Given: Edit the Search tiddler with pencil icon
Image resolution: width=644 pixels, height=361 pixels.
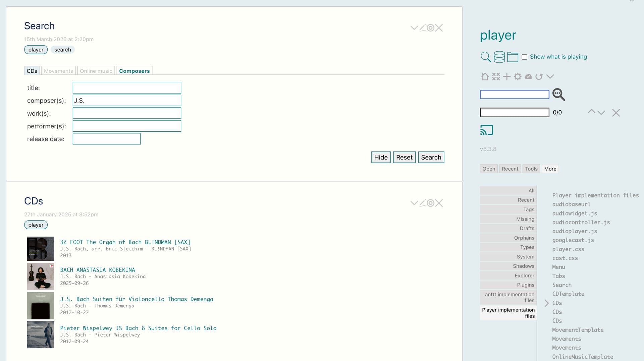Looking at the screenshot, I should 422,28.
